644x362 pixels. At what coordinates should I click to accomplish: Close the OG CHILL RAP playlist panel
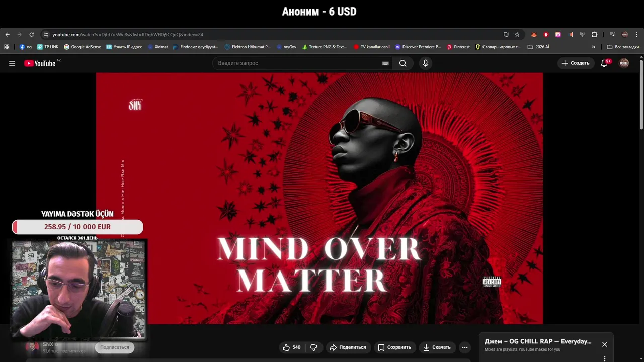click(x=605, y=344)
